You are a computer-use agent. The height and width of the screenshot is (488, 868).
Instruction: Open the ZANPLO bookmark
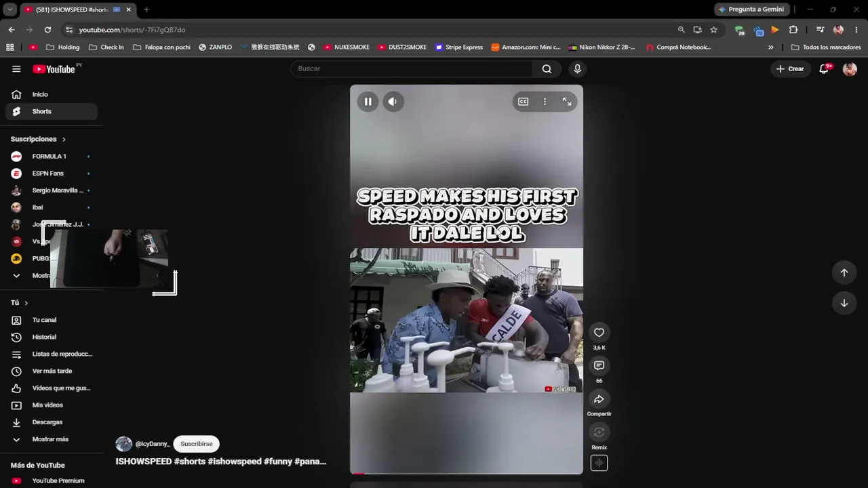(x=215, y=47)
